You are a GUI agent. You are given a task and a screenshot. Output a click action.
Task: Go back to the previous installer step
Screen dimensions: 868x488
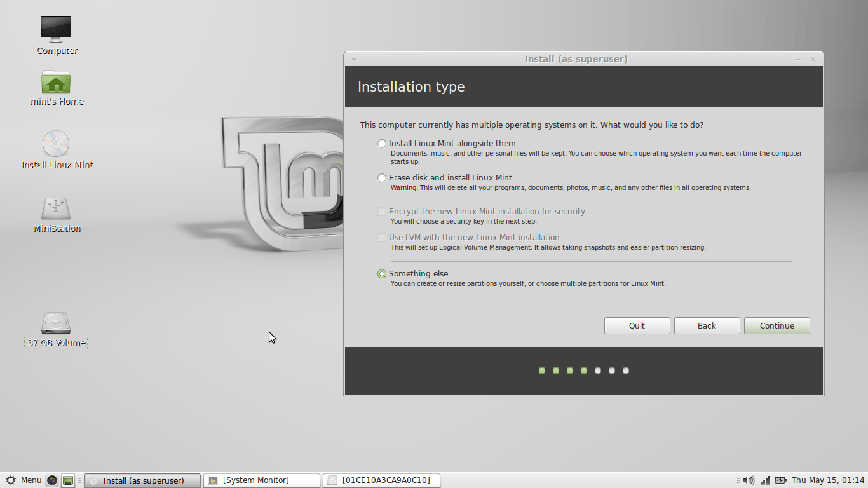(707, 326)
